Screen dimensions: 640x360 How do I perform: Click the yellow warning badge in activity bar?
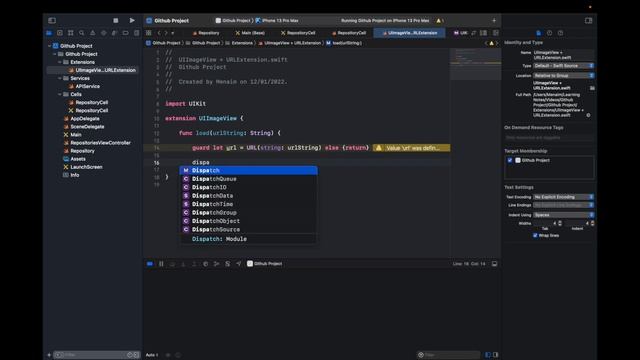[440, 20]
